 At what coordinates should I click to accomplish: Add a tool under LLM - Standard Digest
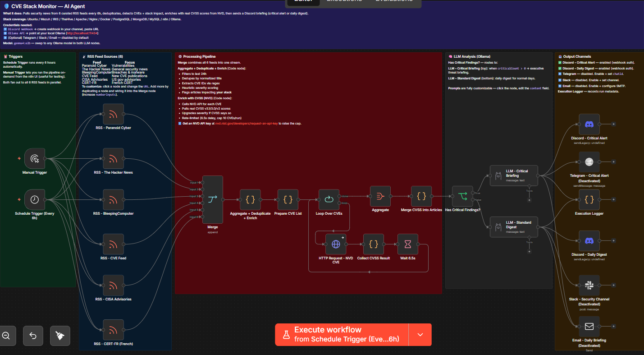[x=529, y=251]
